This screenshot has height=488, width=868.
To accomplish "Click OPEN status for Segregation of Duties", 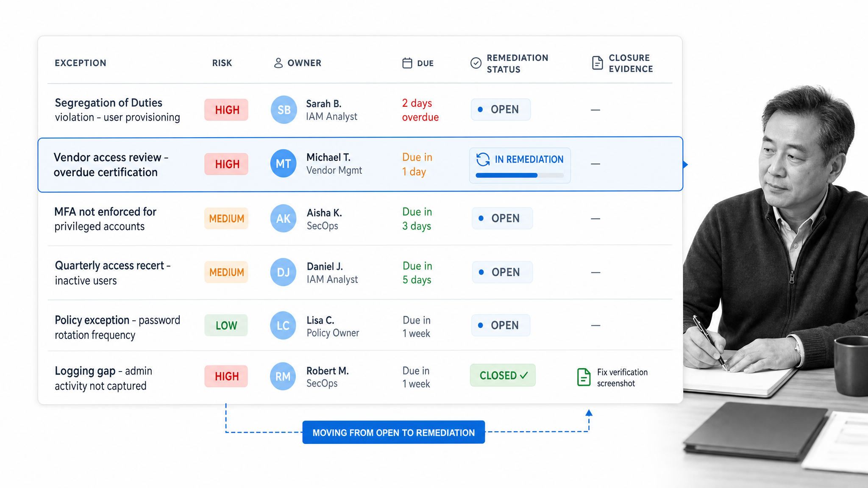I will (501, 109).
